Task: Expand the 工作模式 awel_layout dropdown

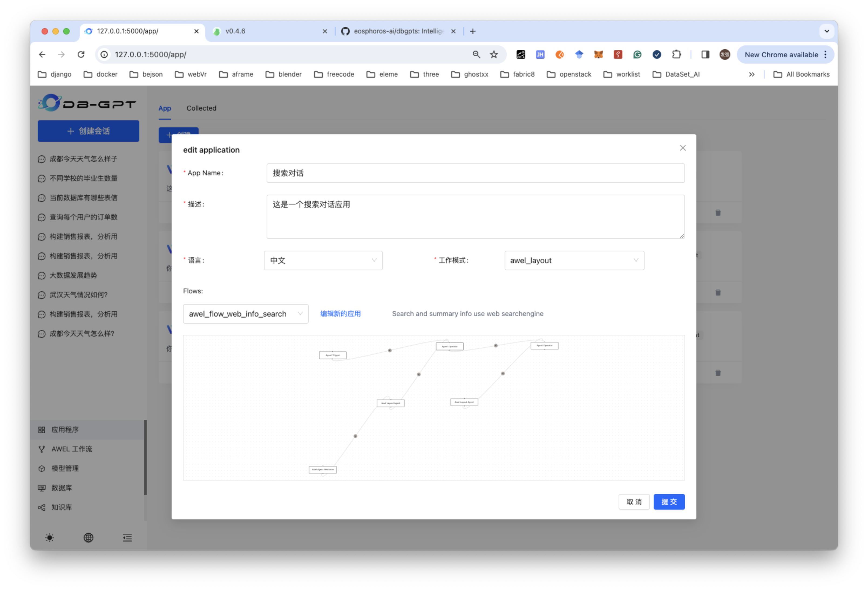Action: tap(574, 260)
